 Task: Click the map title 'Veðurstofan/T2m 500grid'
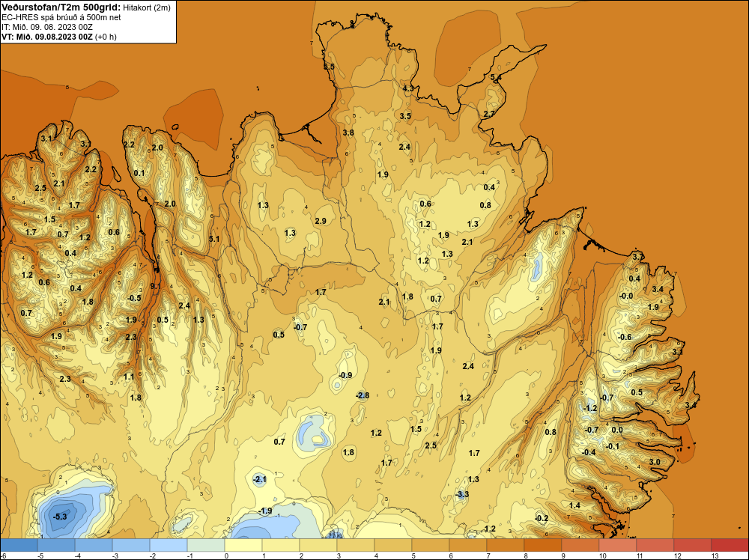pyautogui.click(x=61, y=7)
